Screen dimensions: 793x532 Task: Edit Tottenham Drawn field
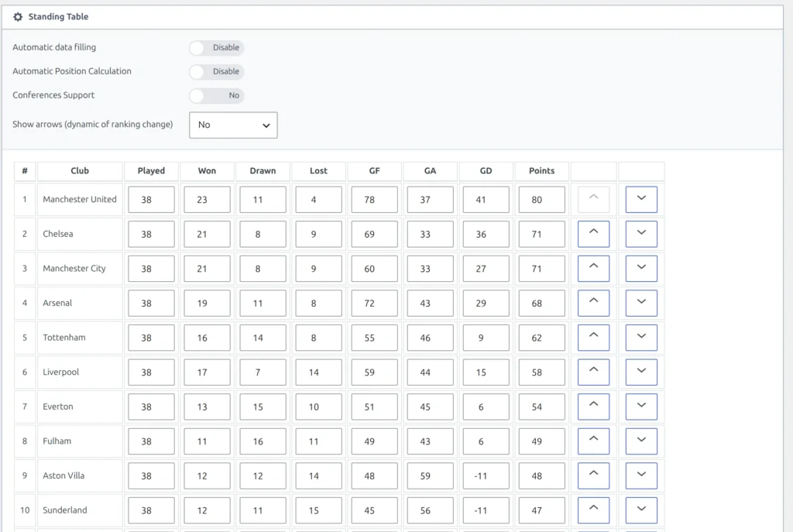click(263, 338)
